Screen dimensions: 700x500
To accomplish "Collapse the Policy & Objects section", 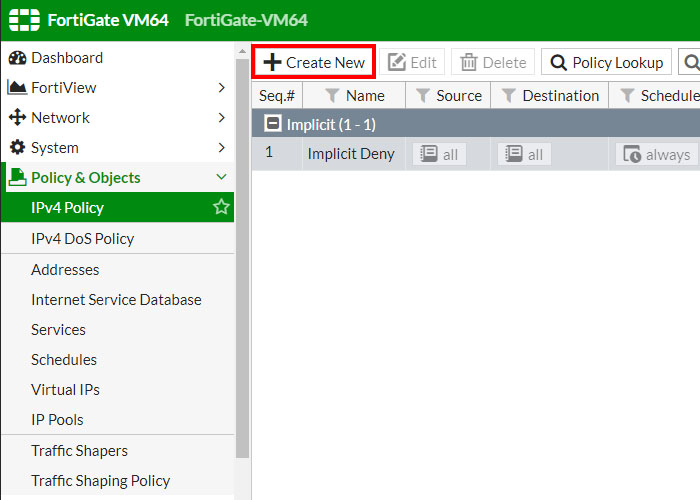I will (x=221, y=178).
